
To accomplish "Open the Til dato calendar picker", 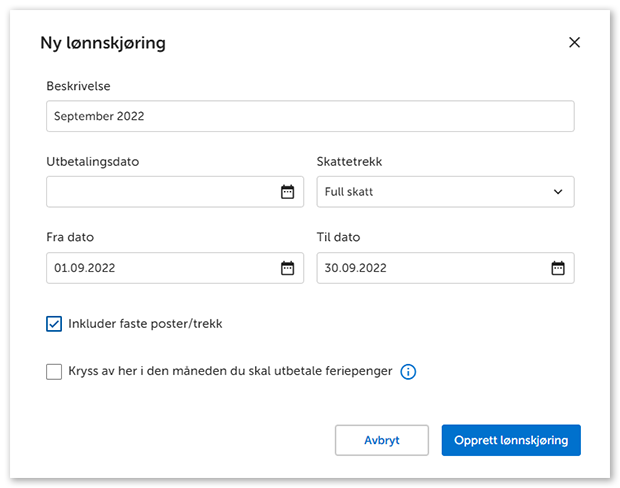I will (558, 268).
